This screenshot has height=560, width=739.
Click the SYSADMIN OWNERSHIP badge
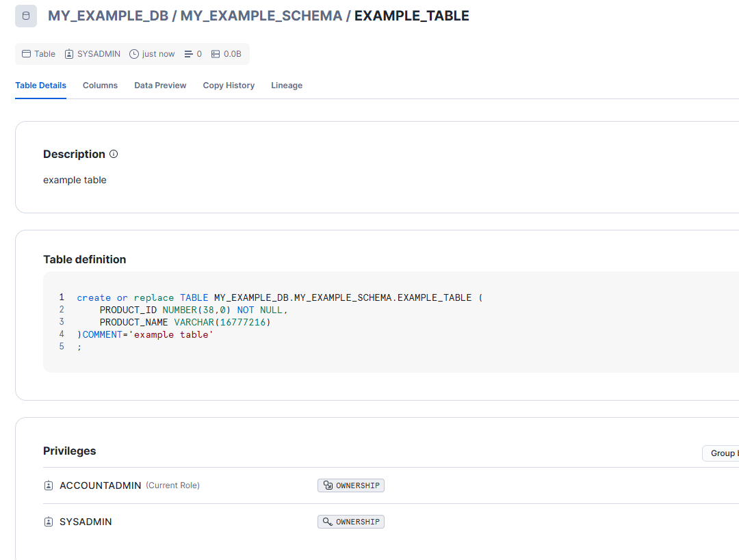coord(350,522)
